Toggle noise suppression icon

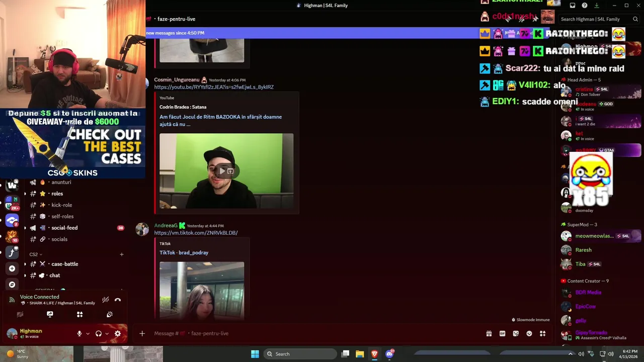click(105, 300)
